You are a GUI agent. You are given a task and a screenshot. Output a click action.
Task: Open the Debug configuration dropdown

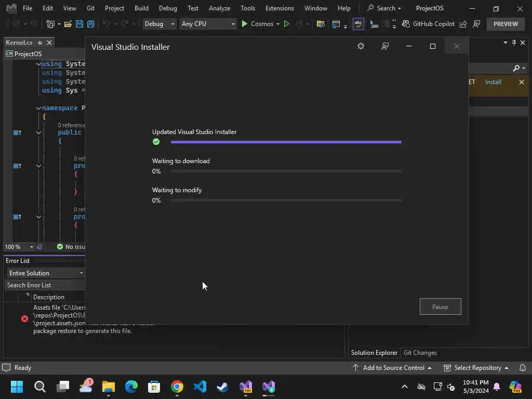(159, 24)
